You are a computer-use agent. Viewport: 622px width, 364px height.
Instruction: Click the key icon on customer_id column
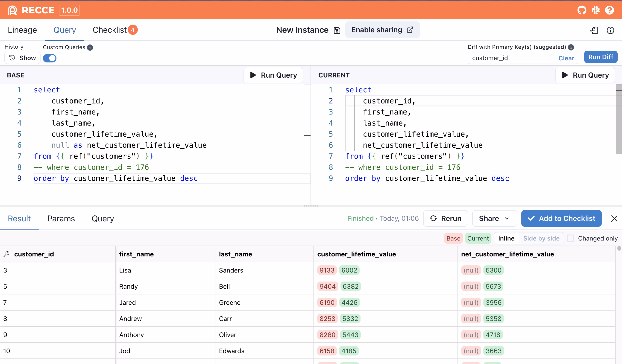click(6, 254)
